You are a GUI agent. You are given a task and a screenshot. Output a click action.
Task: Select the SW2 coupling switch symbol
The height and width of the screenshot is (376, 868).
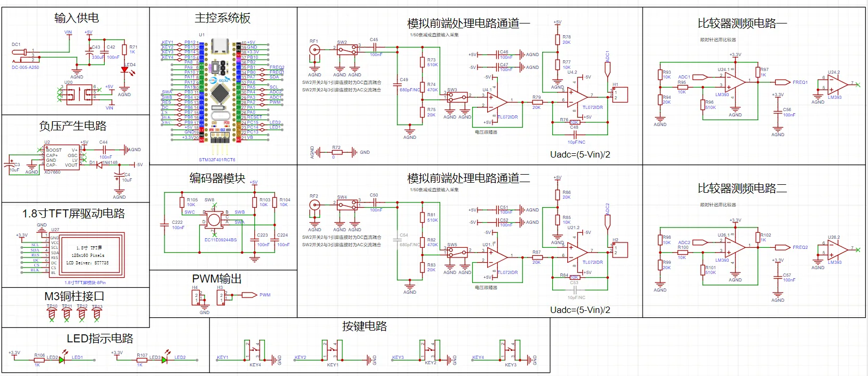coord(347,50)
